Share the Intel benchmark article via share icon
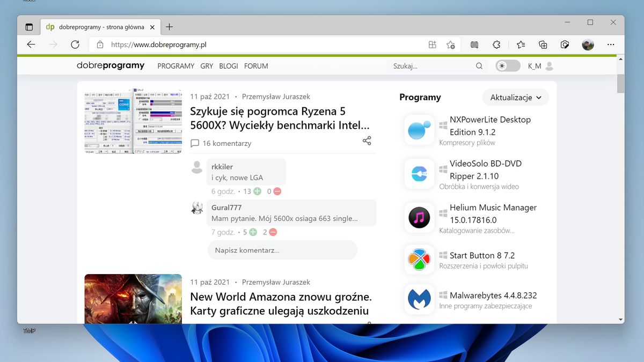Image resolution: width=644 pixels, height=362 pixels. pos(367,140)
